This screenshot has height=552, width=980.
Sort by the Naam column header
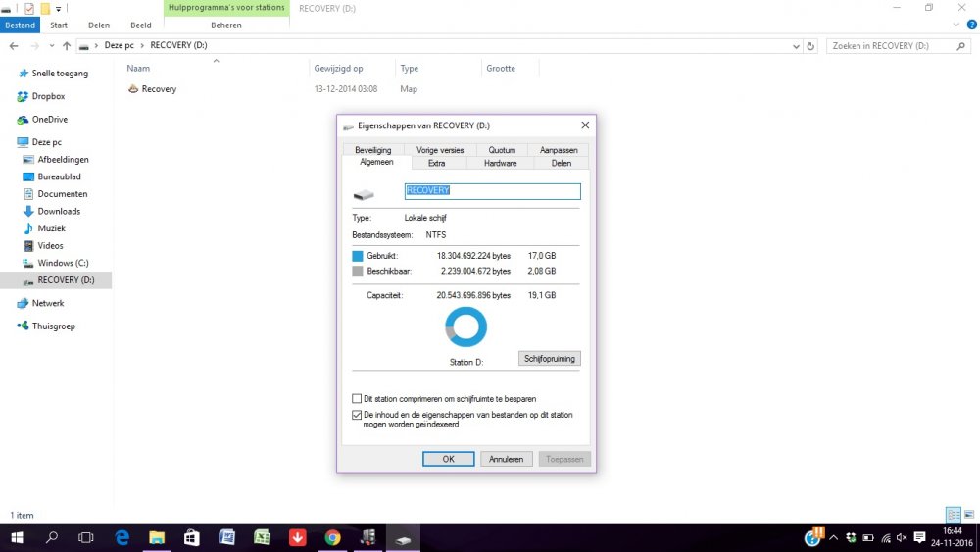pyautogui.click(x=138, y=68)
